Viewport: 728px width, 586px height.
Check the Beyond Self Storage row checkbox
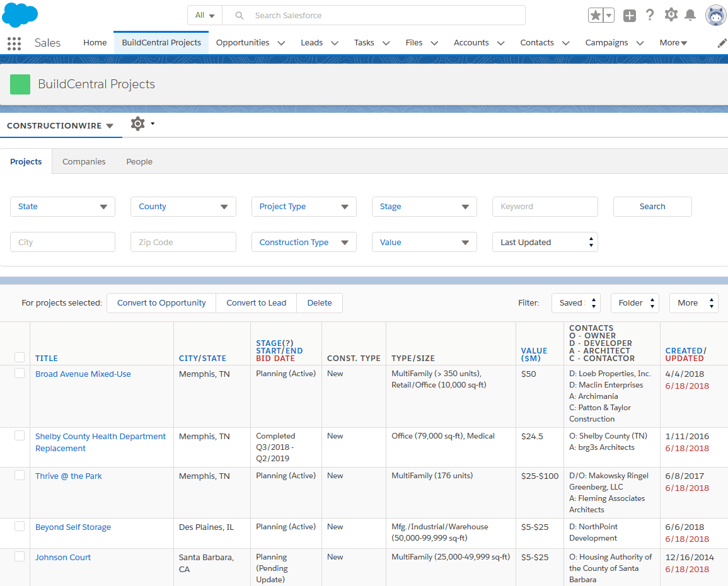[20, 526]
